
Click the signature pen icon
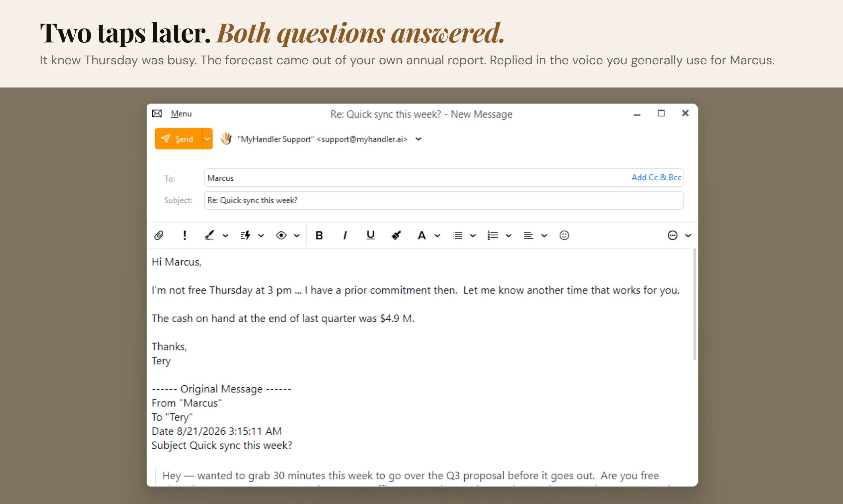[x=210, y=235]
